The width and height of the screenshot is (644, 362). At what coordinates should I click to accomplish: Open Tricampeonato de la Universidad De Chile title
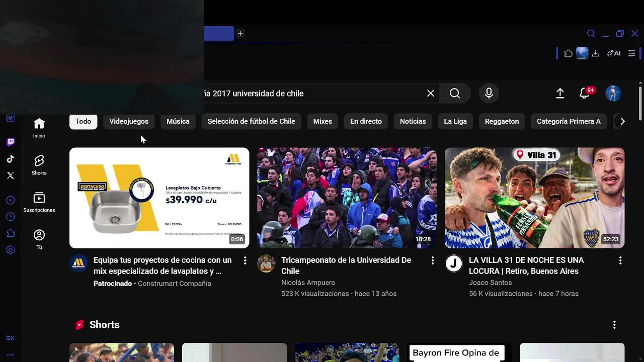346,265
